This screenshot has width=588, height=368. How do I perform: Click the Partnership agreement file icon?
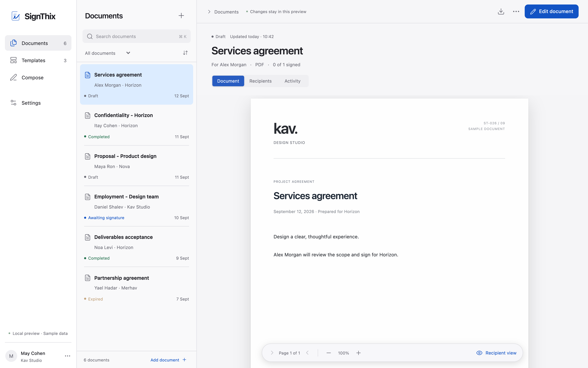point(88,278)
